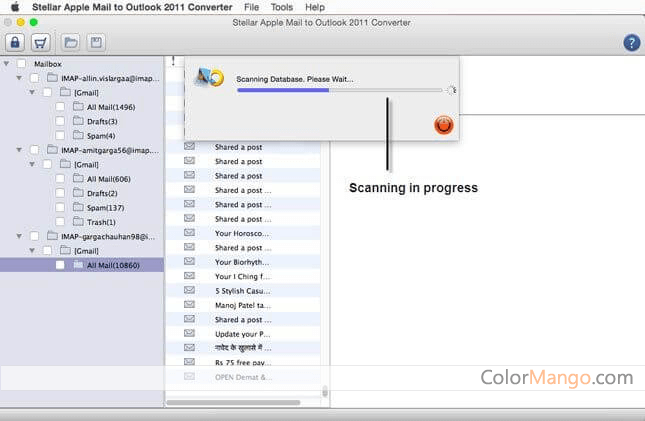Collapse the Mailbox root tree node
Image resolution: width=645 pixels, height=421 pixels.
click(x=7, y=63)
